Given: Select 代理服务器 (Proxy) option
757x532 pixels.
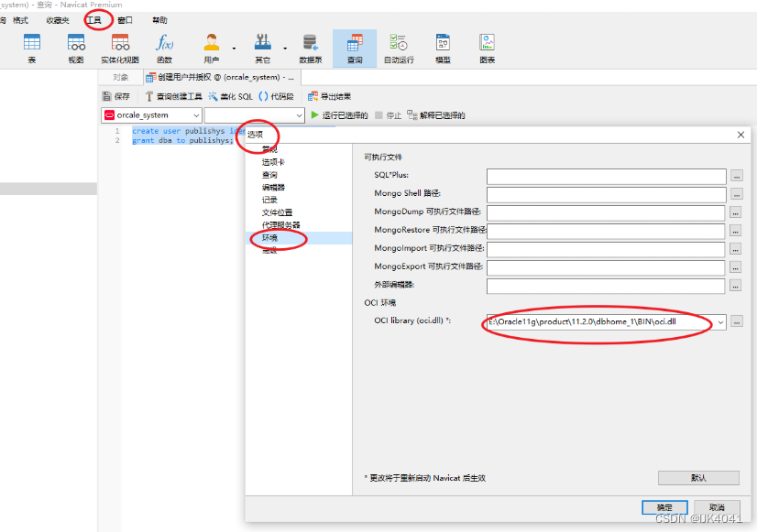Looking at the screenshot, I should coord(281,224).
